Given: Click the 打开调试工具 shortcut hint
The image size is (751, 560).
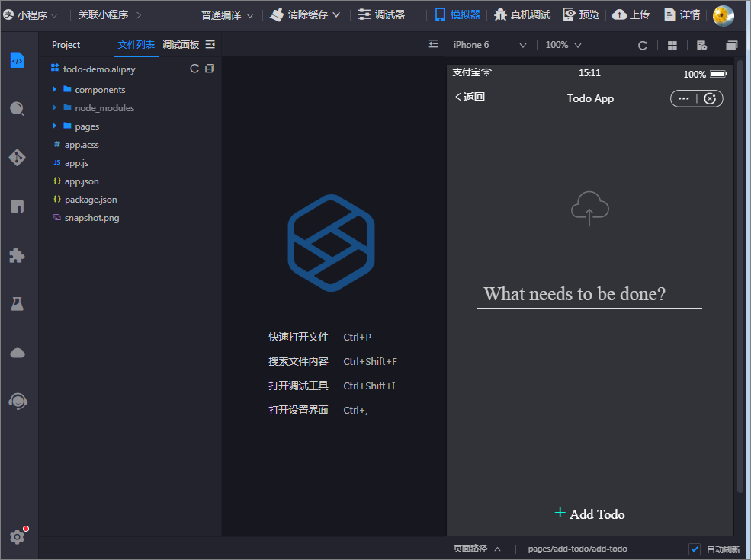Looking at the screenshot, I should click(x=298, y=386).
